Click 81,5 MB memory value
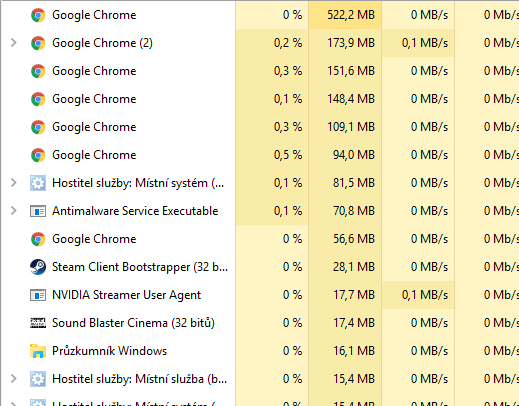 pos(354,183)
